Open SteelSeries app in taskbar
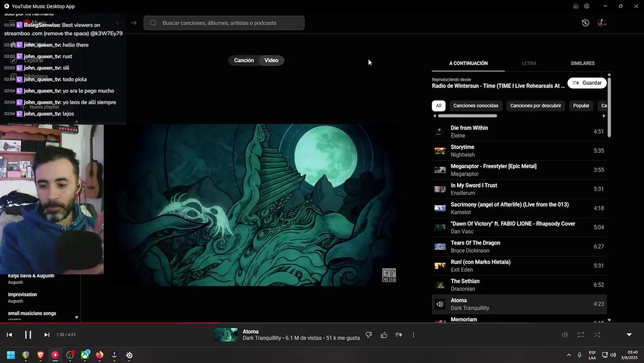 click(130, 355)
